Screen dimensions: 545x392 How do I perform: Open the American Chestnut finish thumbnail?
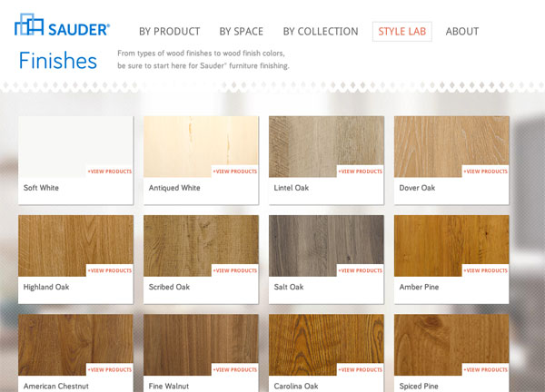[x=75, y=345]
